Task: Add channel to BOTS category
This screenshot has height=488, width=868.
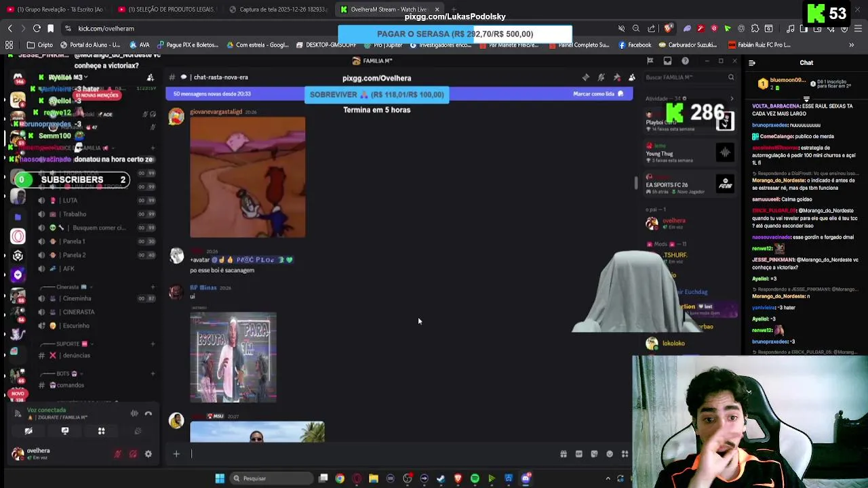Action: click(x=153, y=373)
